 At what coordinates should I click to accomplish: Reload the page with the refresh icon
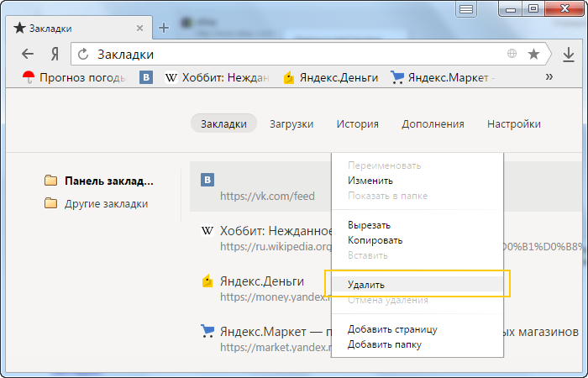83,55
